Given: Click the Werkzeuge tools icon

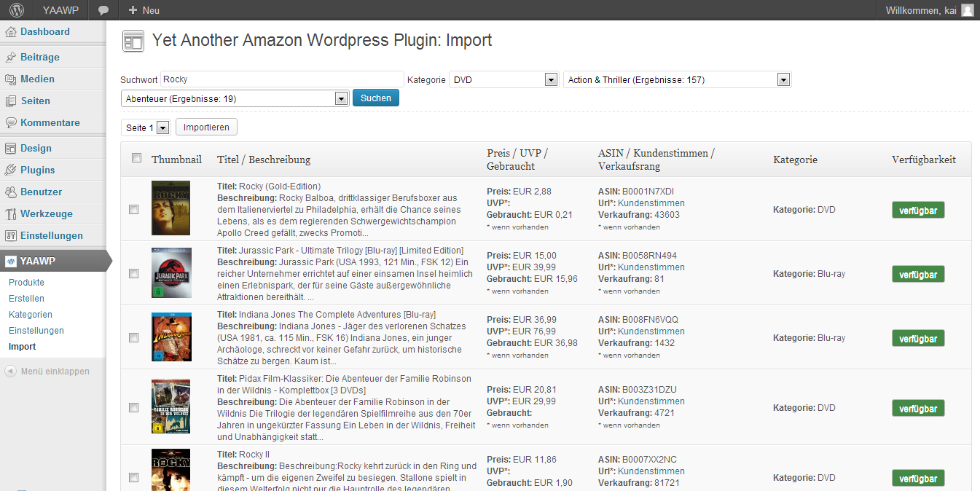Looking at the screenshot, I should tap(11, 214).
